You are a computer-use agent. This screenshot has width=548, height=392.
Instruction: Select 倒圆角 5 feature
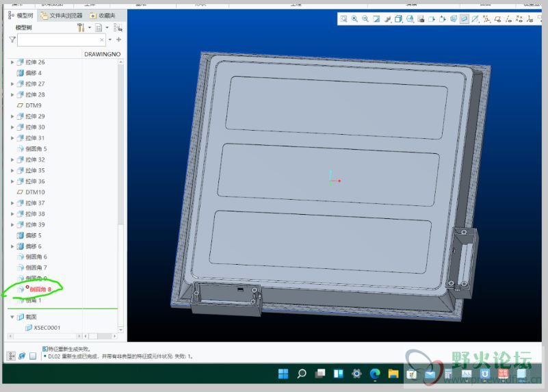[x=32, y=149]
